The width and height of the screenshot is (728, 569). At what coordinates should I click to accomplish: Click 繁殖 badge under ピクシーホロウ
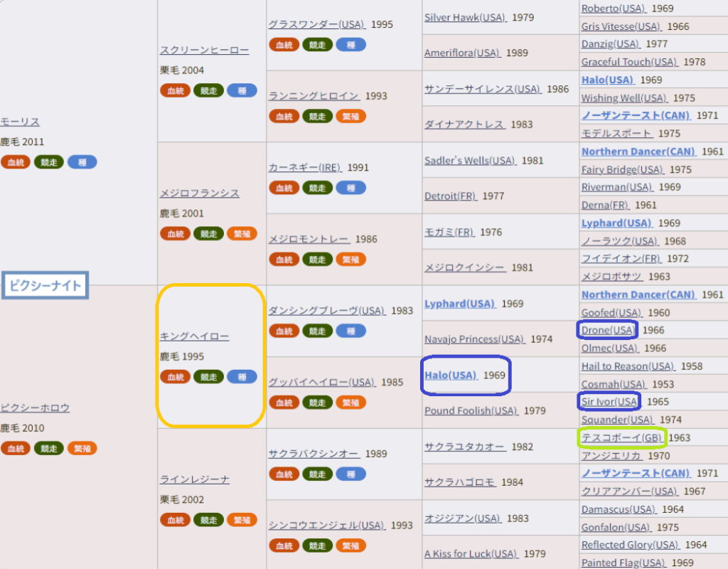(82, 448)
